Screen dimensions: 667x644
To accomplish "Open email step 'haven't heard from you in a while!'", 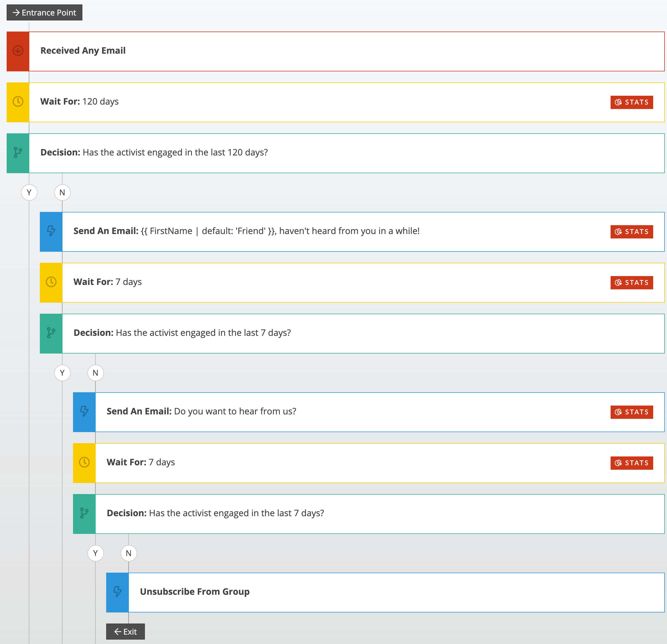I will tap(352, 232).
